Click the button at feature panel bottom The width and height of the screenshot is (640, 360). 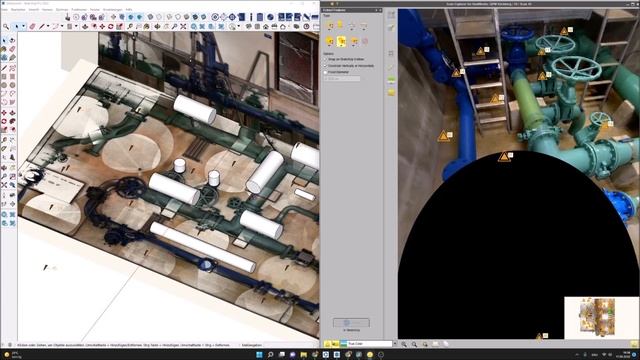tap(351, 322)
